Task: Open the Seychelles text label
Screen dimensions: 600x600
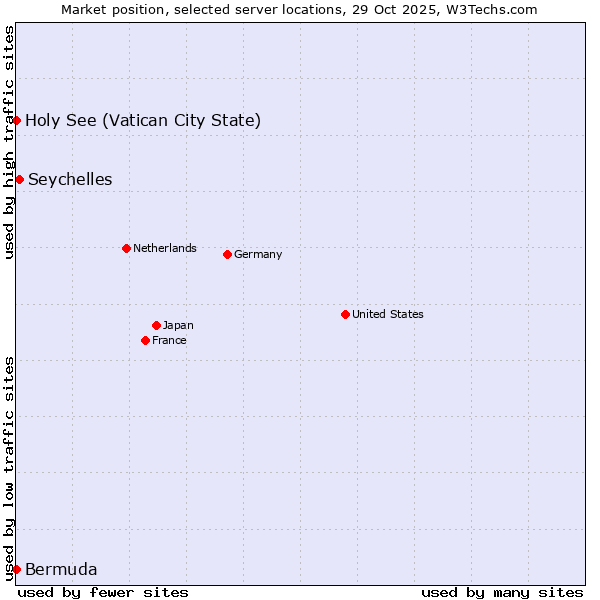Action: point(70,180)
